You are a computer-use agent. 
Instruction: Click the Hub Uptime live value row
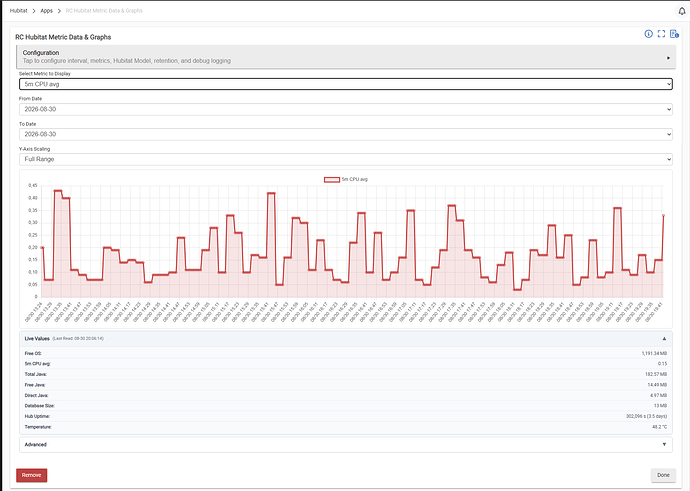[x=346, y=416]
